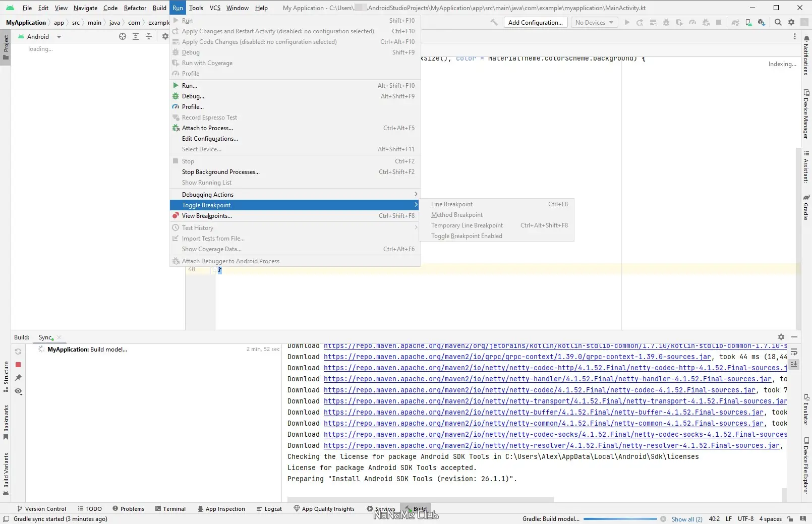Open the 4 spaces indent selector

[x=770, y=519]
